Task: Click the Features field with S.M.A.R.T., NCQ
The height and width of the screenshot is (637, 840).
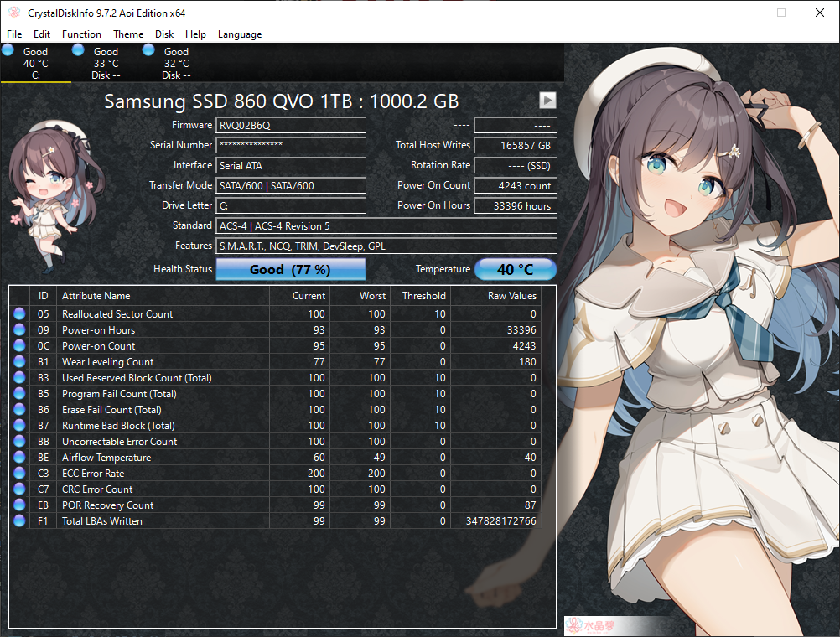Action: point(386,246)
